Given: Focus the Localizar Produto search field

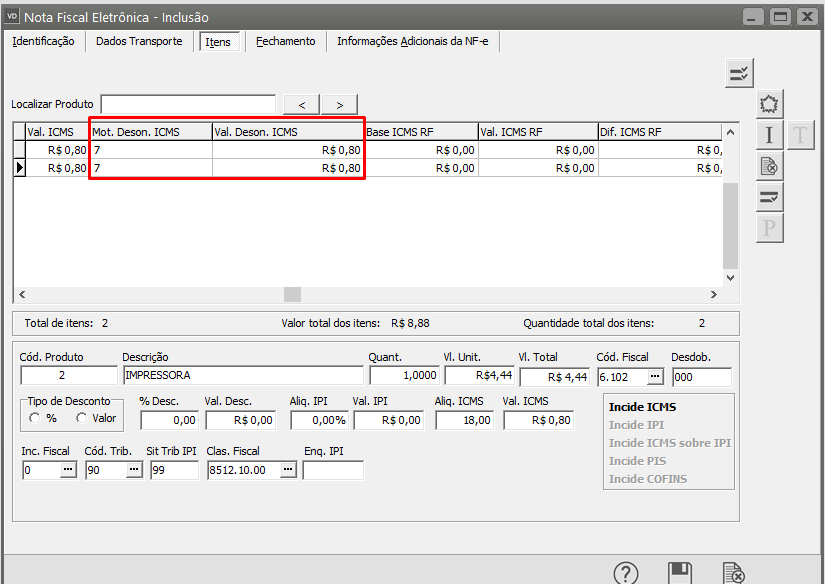Looking at the screenshot, I should click(x=188, y=104).
